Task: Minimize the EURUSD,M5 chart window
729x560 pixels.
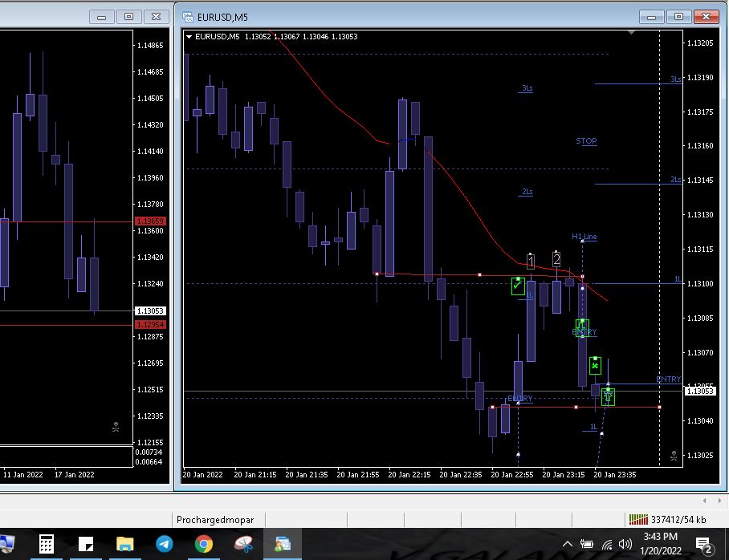Action: [651, 17]
